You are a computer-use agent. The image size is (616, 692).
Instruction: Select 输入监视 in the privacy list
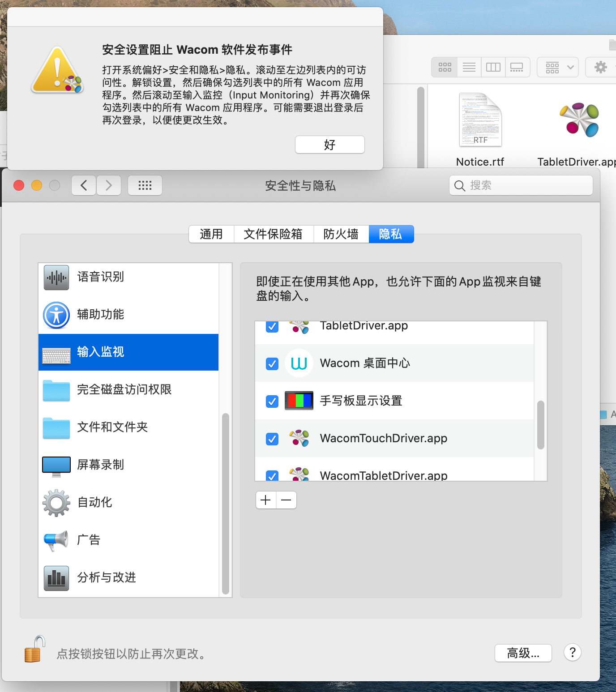click(128, 352)
